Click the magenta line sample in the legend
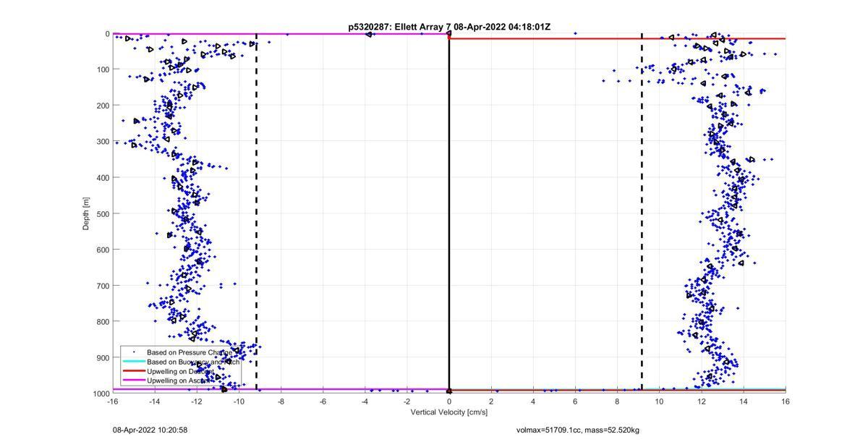The image size is (868, 442). coord(133,381)
